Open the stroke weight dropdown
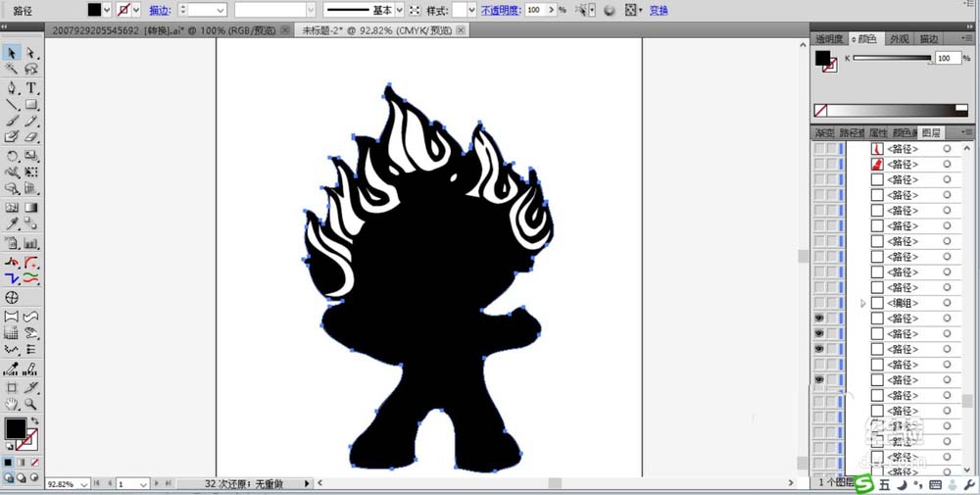 [x=220, y=10]
